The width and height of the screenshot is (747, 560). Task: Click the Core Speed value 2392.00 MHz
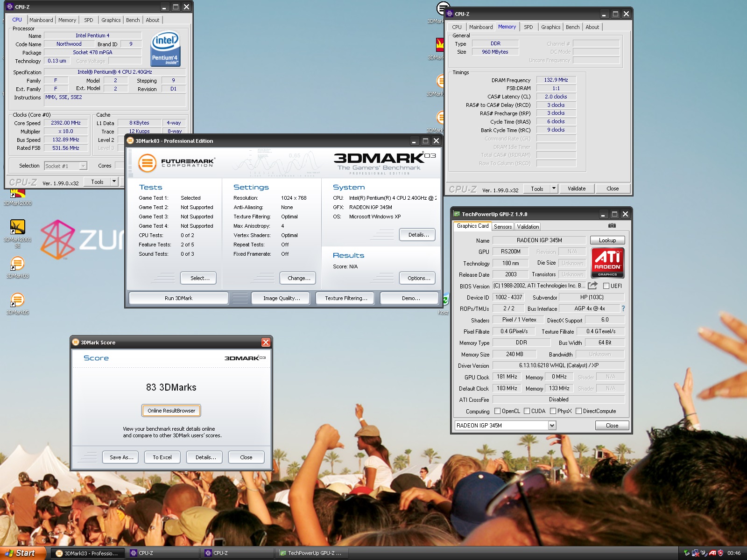pyautogui.click(x=66, y=123)
